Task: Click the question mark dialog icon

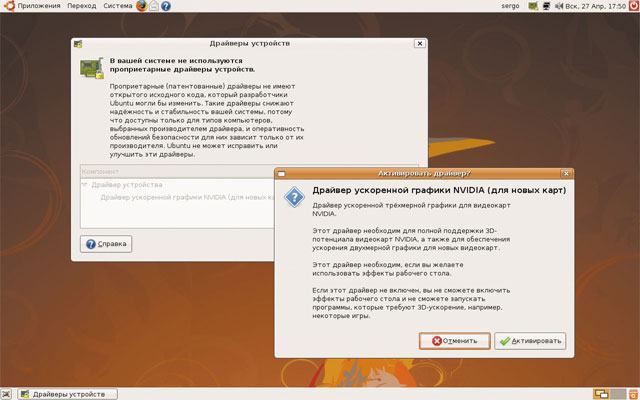Action: point(294,197)
